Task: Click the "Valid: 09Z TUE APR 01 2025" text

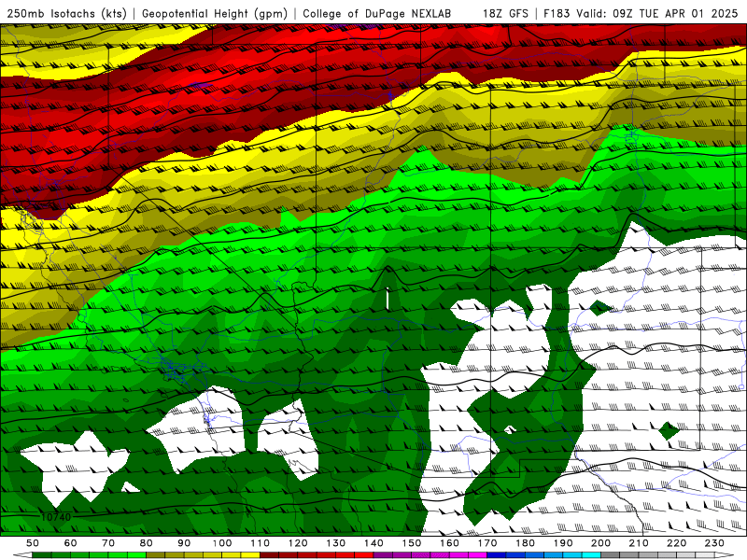Action: (657, 14)
